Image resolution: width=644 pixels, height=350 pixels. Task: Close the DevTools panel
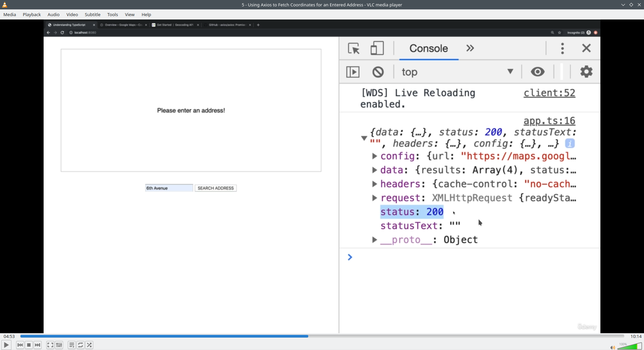pos(586,48)
